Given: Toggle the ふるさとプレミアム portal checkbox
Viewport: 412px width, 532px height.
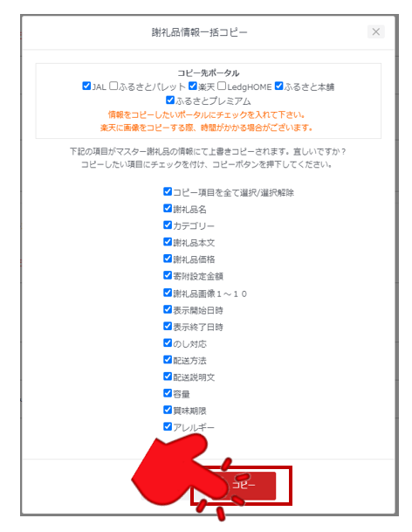Looking at the screenshot, I should pos(170,100).
